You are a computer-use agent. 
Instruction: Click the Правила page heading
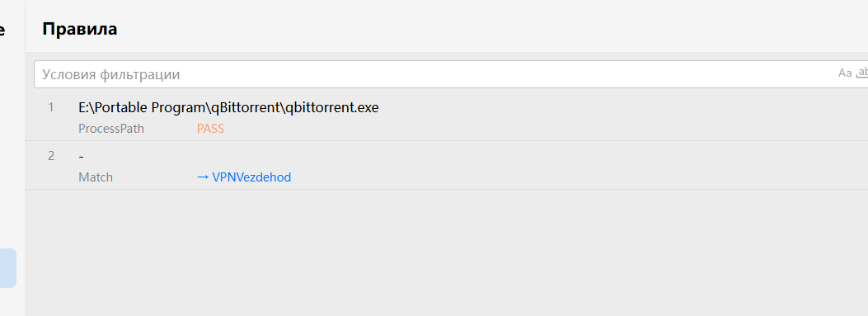(x=80, y=29)
